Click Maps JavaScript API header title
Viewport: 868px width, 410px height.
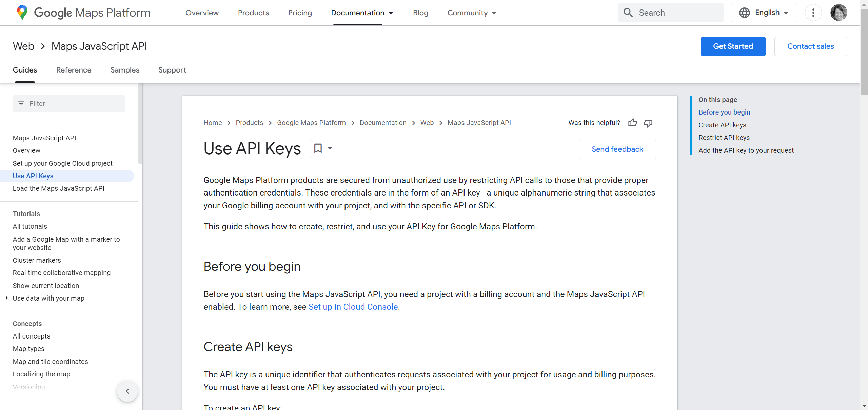pyautogui.click(x=99, y=46)
